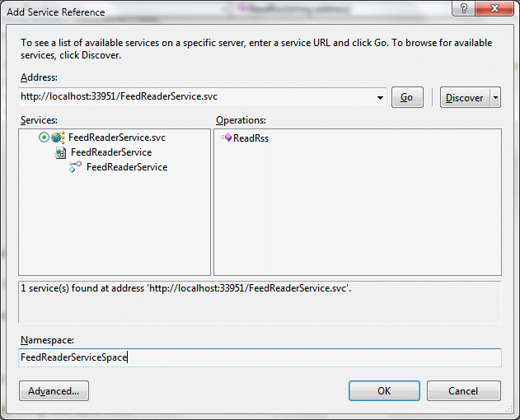Screen dimensions: 520x420
Task: Click the Namespace input field
Action: click(260, 357)
